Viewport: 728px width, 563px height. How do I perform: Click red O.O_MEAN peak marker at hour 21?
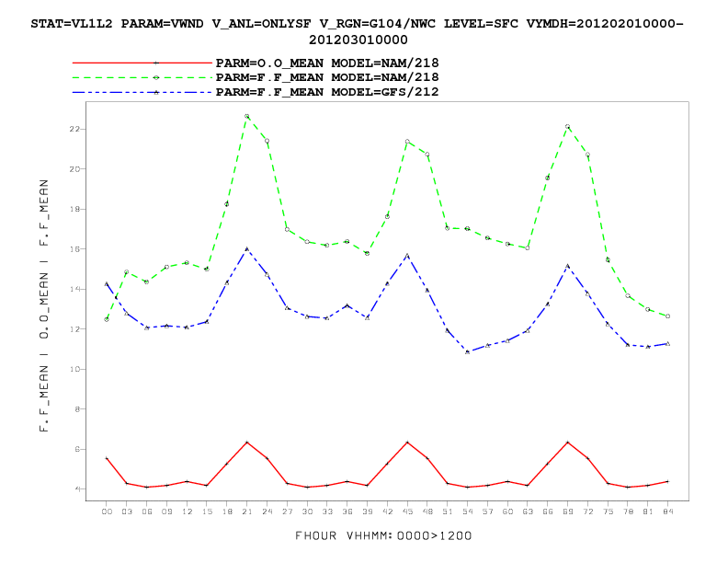click(247, 442)
